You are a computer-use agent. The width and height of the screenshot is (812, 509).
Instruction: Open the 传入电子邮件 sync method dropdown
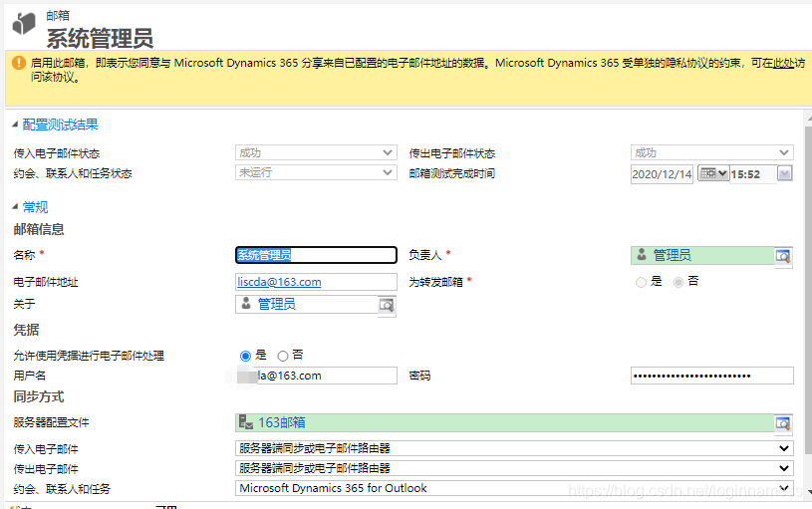[x=514, y=448]
